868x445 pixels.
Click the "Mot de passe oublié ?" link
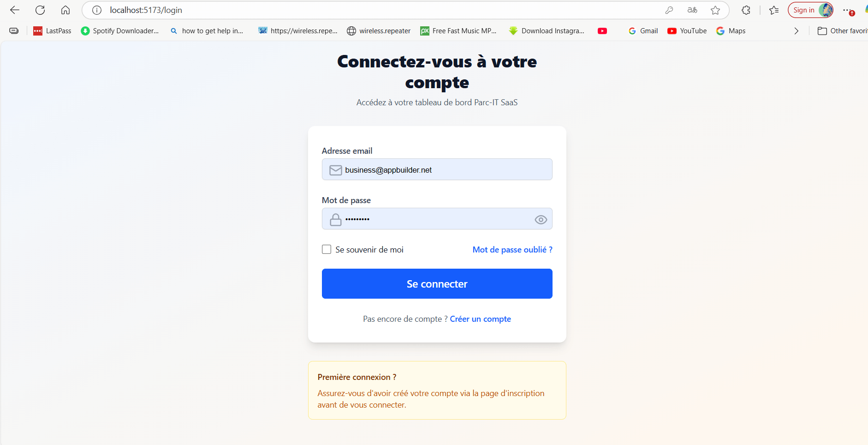click(512, 250)
